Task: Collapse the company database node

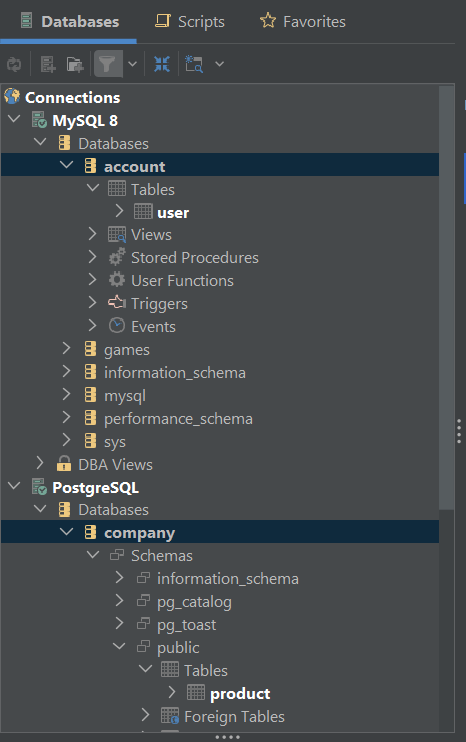Action: point(67,532)
